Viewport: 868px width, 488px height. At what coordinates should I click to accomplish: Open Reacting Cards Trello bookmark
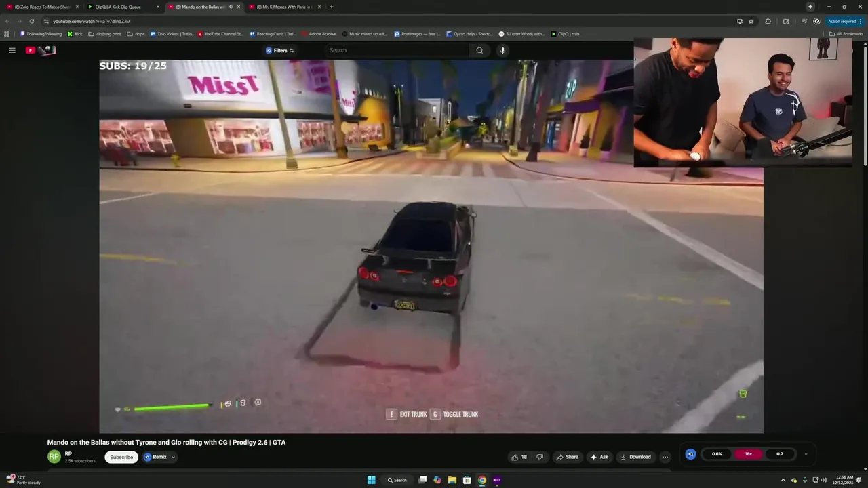[273, 33]
